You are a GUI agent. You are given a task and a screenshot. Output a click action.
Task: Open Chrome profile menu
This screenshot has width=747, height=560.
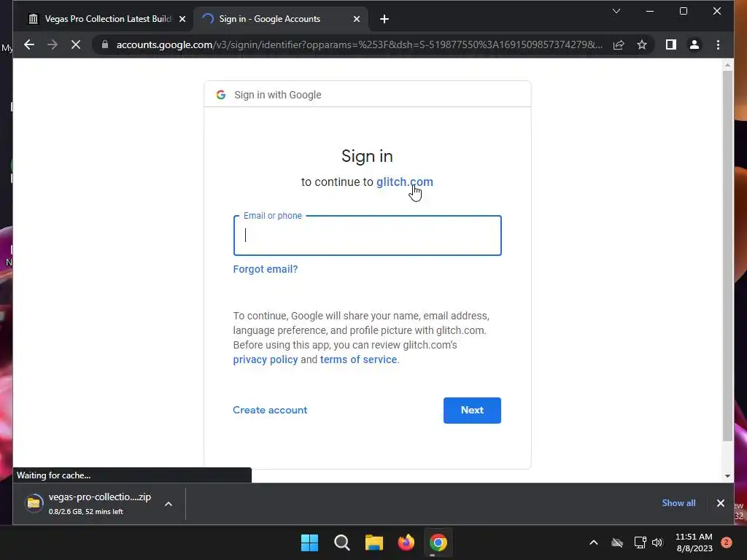tap(694, 44)
